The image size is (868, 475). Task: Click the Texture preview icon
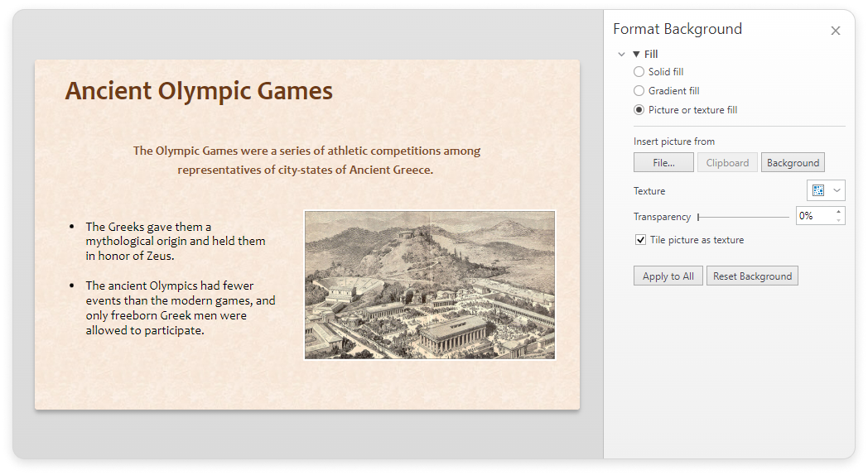click(818, 191)
